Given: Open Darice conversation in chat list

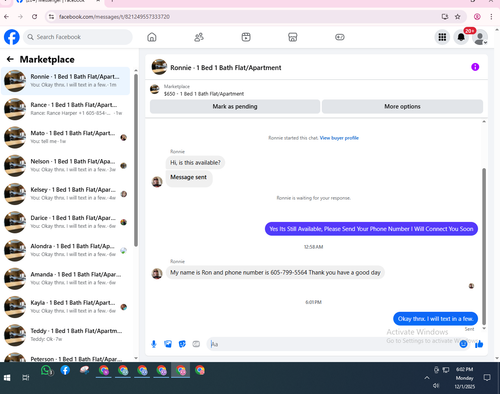Looking at the screenshot, I should [66, 222].
